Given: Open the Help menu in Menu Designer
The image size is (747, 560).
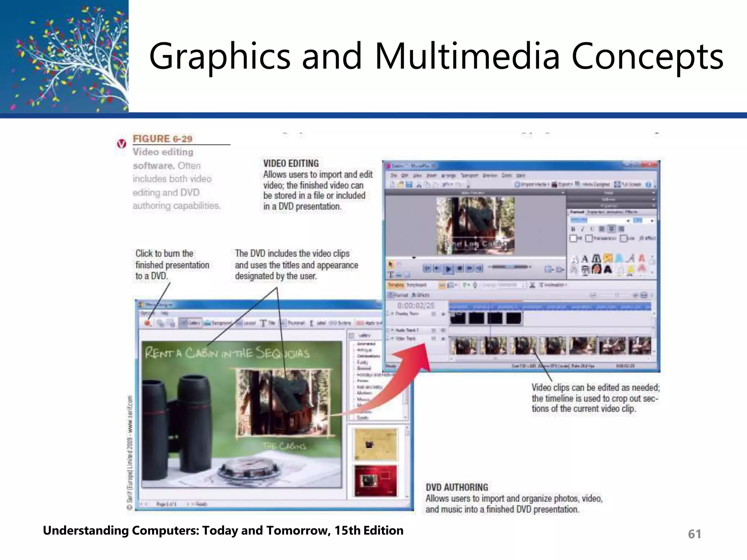Looking at the screenshot, I should [165, 313].
